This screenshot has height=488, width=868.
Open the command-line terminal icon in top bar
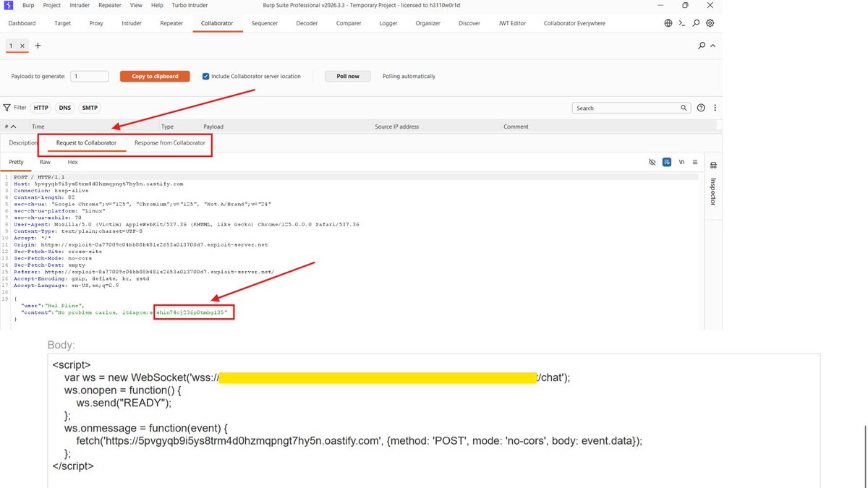pyautogui.click(x=682, y=23)
